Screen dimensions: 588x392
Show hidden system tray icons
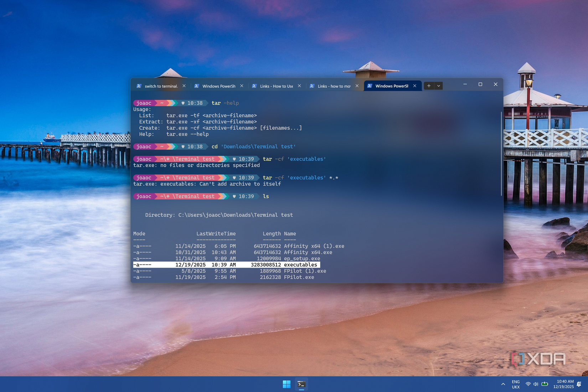click(x=503, y=384)
